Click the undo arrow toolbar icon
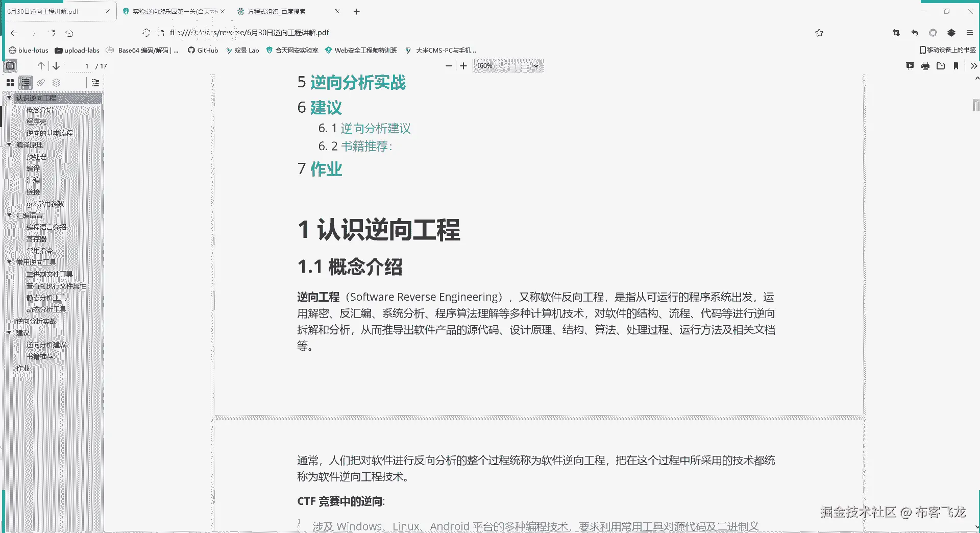 [915, 33]
